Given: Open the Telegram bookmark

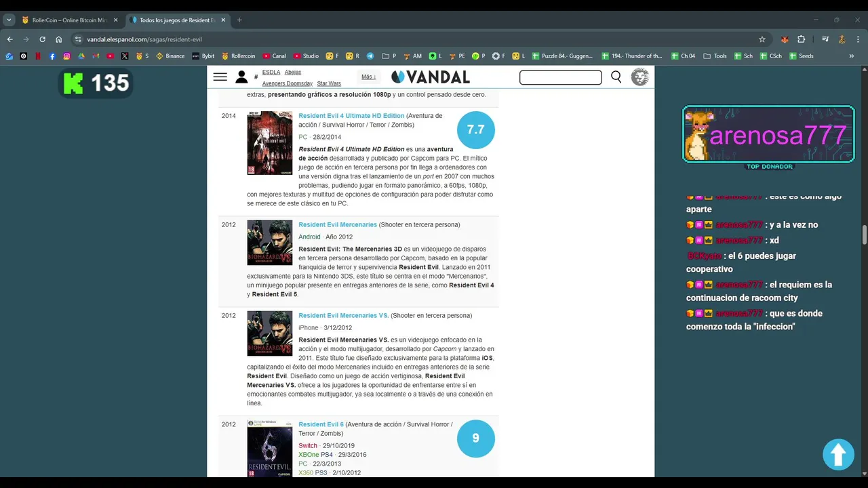Looking at the screenshot, I should click(x=370, y=56).
